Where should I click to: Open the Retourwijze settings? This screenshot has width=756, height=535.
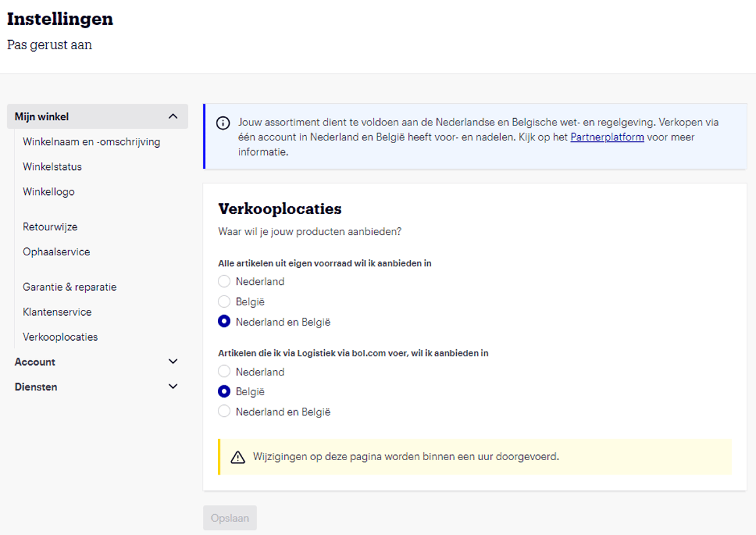[x=50, y=226]
